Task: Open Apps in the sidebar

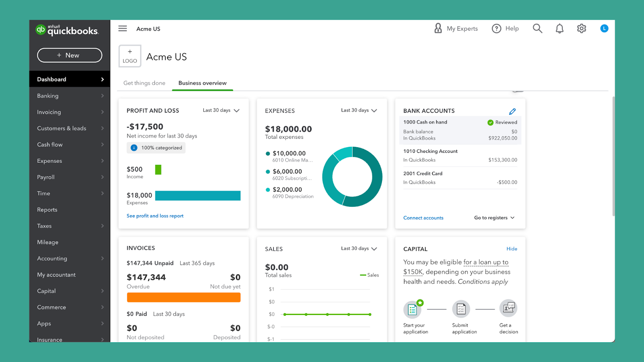Action: coord(70,323)
